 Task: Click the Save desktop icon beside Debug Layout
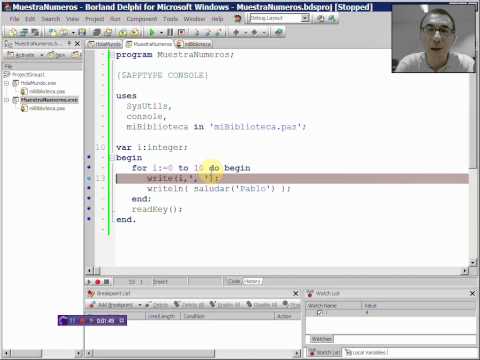(x=320, y=19)
